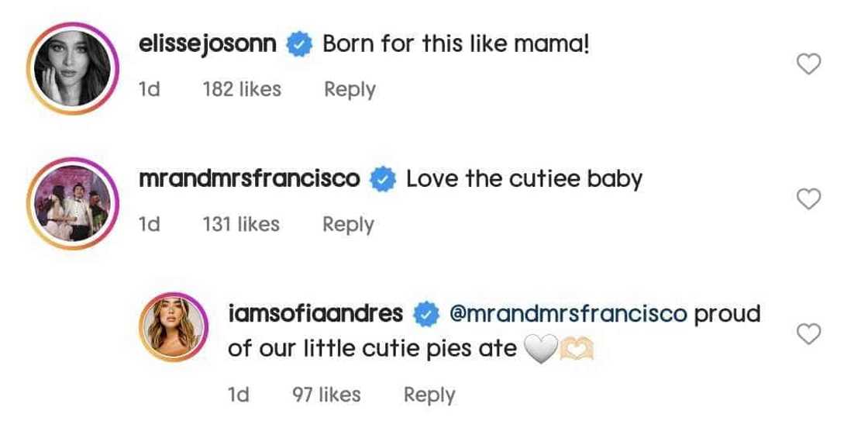
Task: Like the elissejosonn comment with the heart
Action: click(809, 65)
